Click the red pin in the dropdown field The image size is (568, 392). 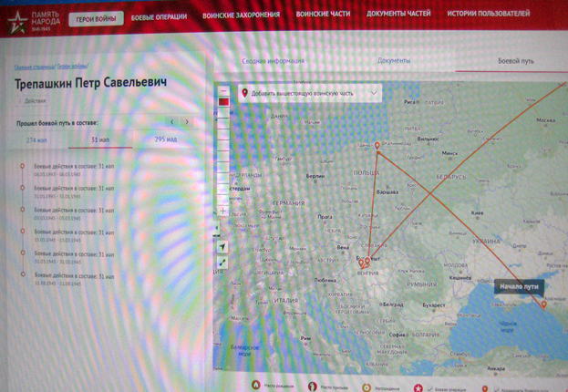pos(245,93)
